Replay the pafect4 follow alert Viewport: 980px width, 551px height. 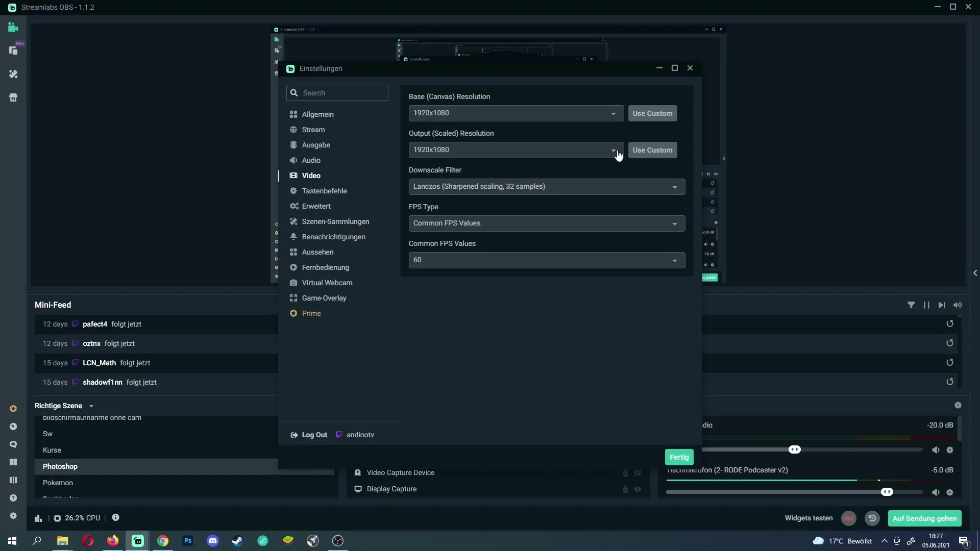click(x=950, y=323)
